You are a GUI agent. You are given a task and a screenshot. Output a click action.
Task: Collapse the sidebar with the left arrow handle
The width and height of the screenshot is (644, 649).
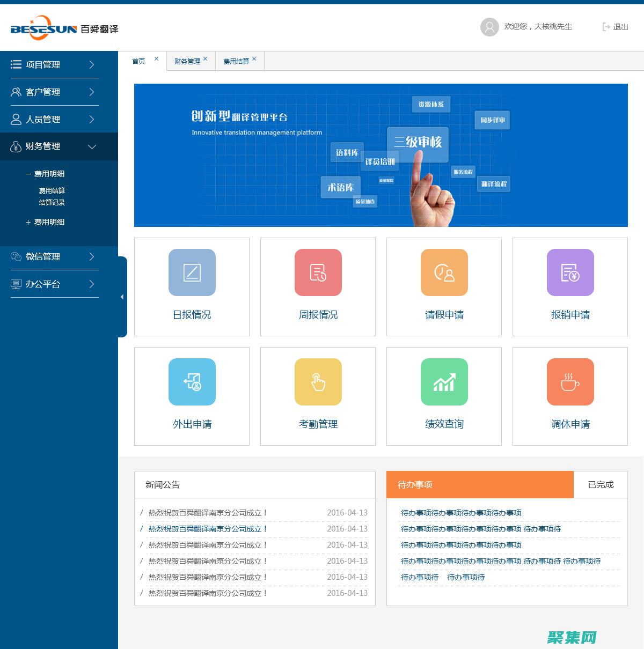coord(122,296)
